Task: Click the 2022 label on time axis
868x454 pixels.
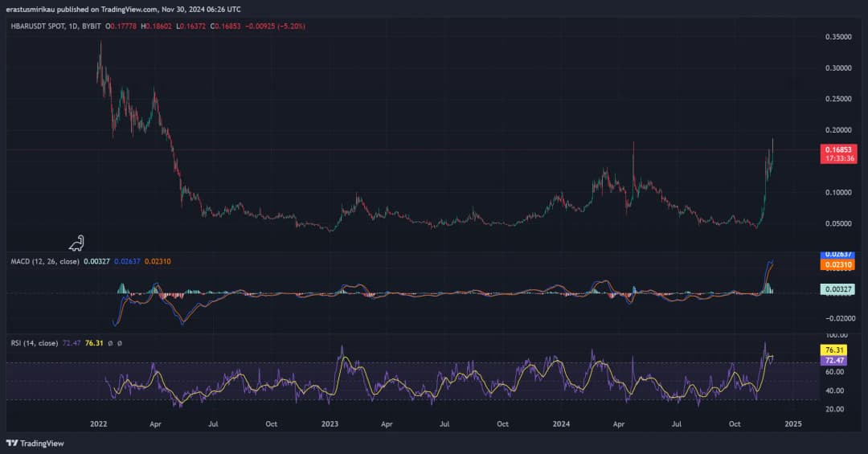Action: click(99, 423)
